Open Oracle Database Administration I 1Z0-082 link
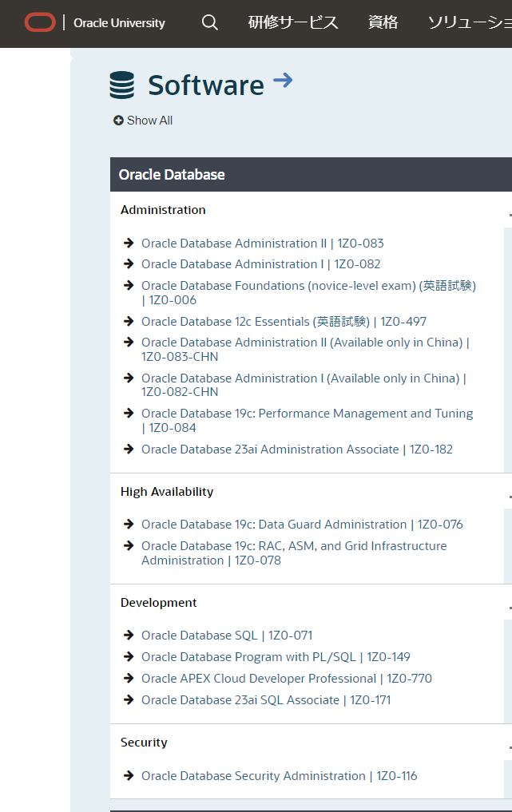Screen dimensions: 512x812 pyautogui.click(x=261, y=264)
